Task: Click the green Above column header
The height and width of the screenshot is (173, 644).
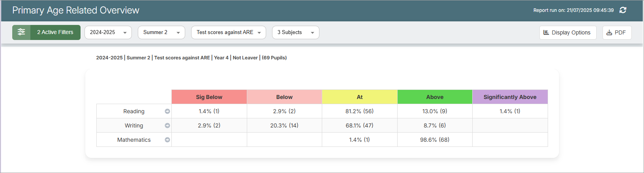Action: pos(435,97)
